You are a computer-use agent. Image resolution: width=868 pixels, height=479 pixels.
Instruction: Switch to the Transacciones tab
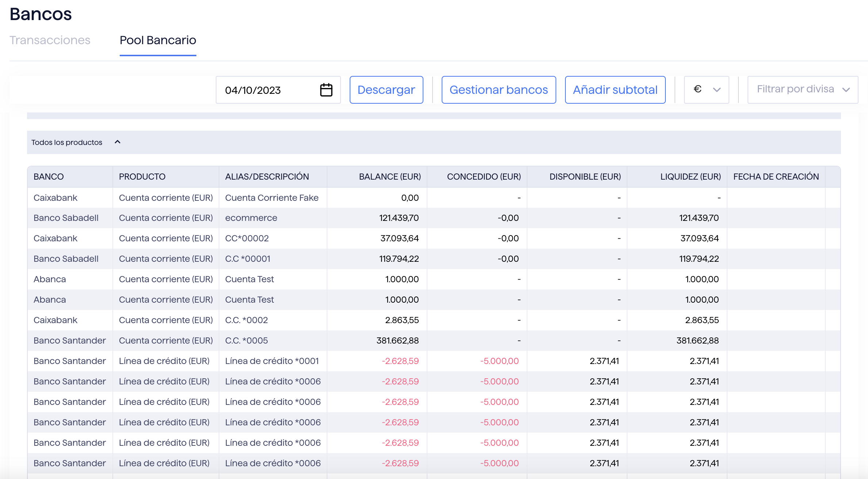50,40
